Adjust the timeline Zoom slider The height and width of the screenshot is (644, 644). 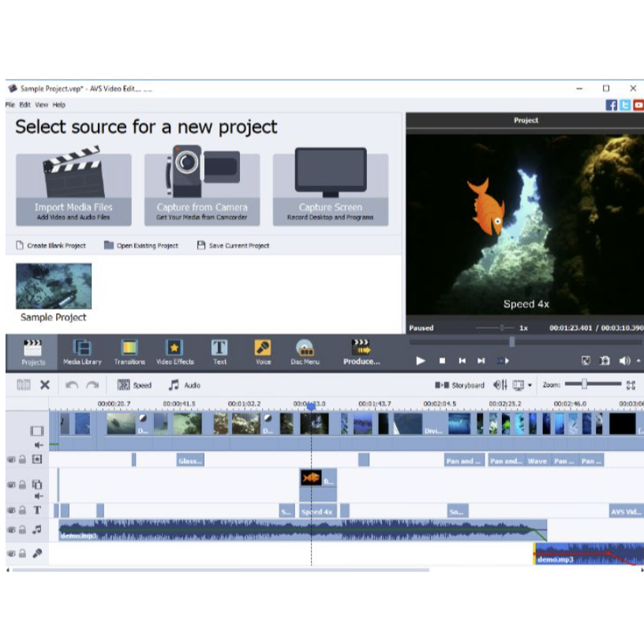[x=584, y=384]
